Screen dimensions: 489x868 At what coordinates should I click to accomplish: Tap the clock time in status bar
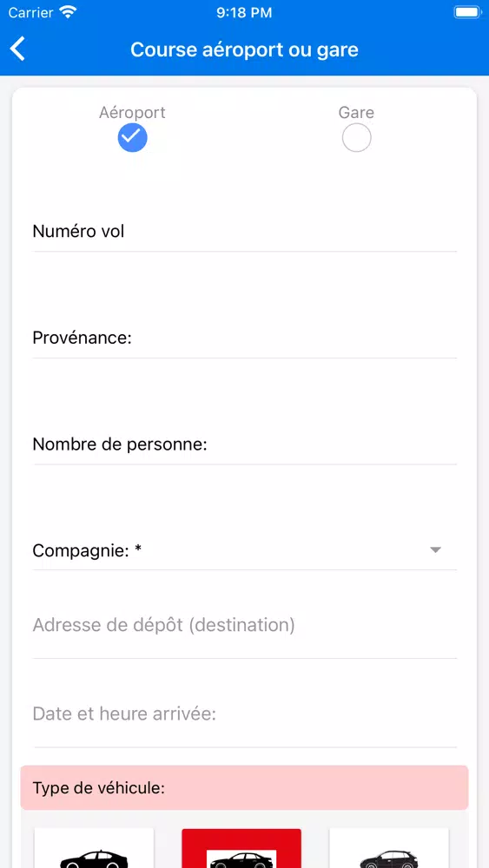(x=244, y=12)
